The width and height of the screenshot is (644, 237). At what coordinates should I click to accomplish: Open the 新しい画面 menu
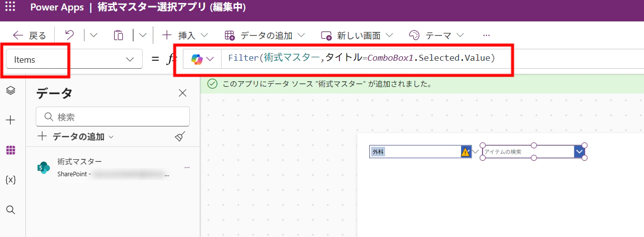click(x=357, y=35)
